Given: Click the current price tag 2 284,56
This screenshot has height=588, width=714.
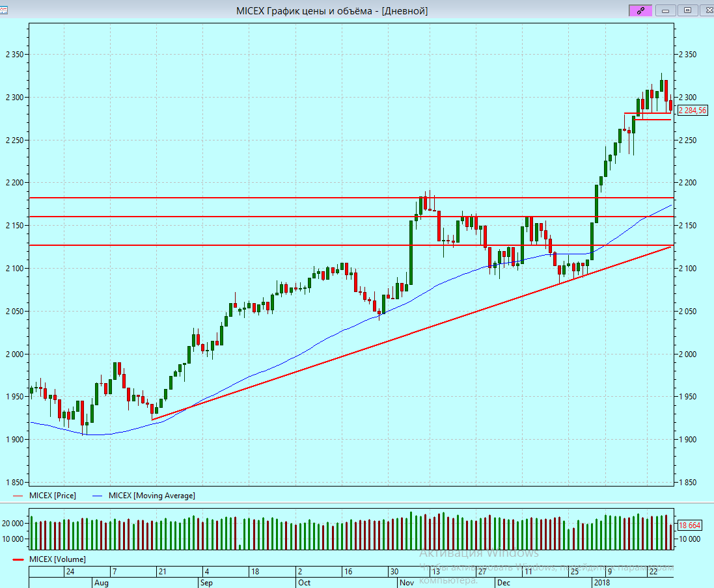Looking at the screenshot, I should pos(693,111).
